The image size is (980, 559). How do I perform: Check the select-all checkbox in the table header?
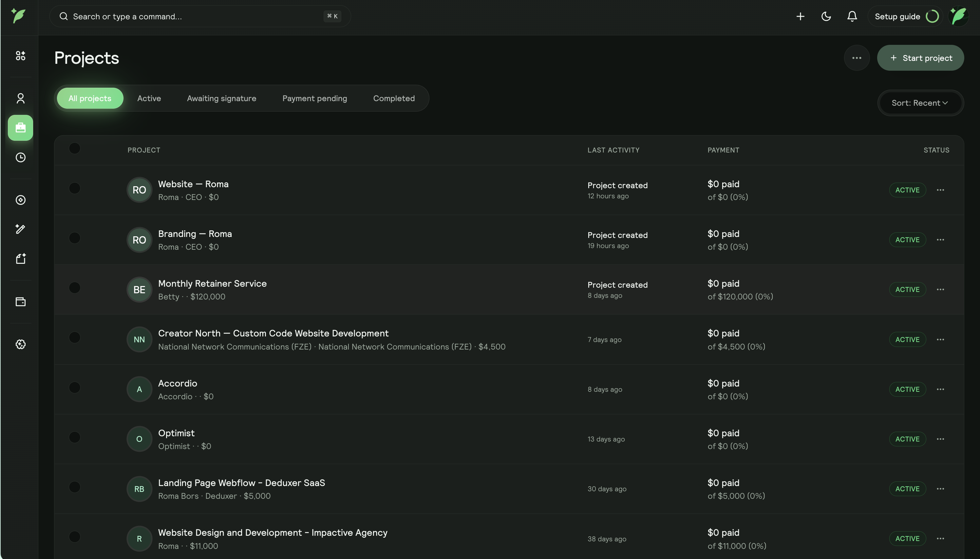pos(75,148)
